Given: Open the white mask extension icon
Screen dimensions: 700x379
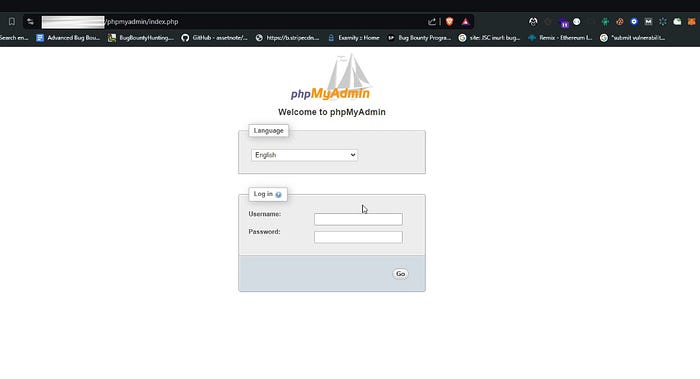Looking at the screenshot, I should [533, 21].
